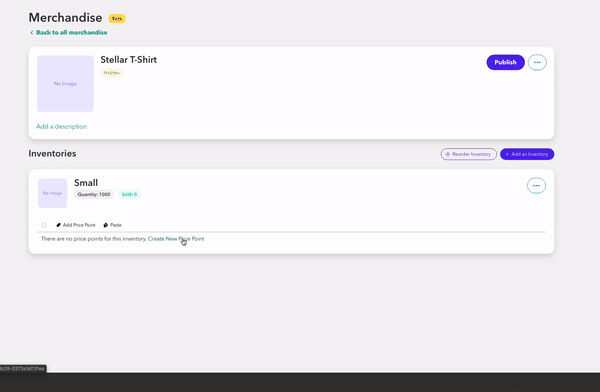Click the Paste action in the Small inventory
The height and width of the screenshot is (392, 600).
[112, 225]
